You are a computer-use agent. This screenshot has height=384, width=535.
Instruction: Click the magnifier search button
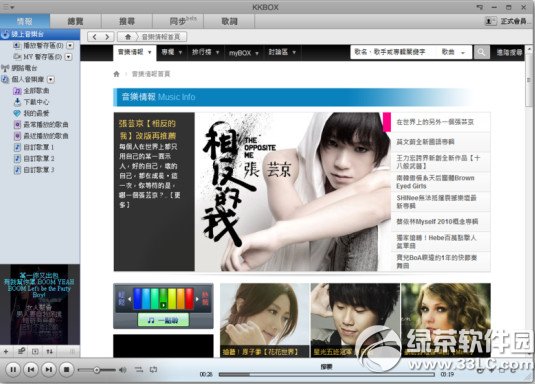click(x=481, y=52)
